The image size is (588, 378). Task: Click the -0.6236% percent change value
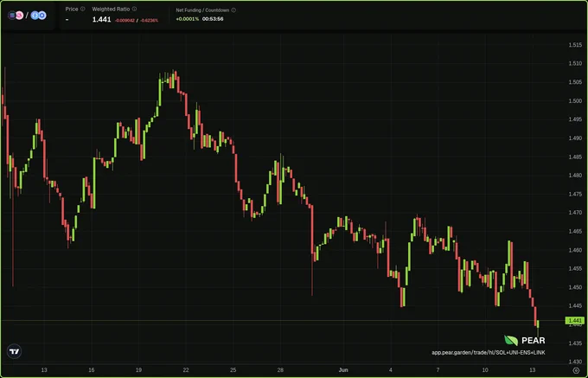[149, 20]
